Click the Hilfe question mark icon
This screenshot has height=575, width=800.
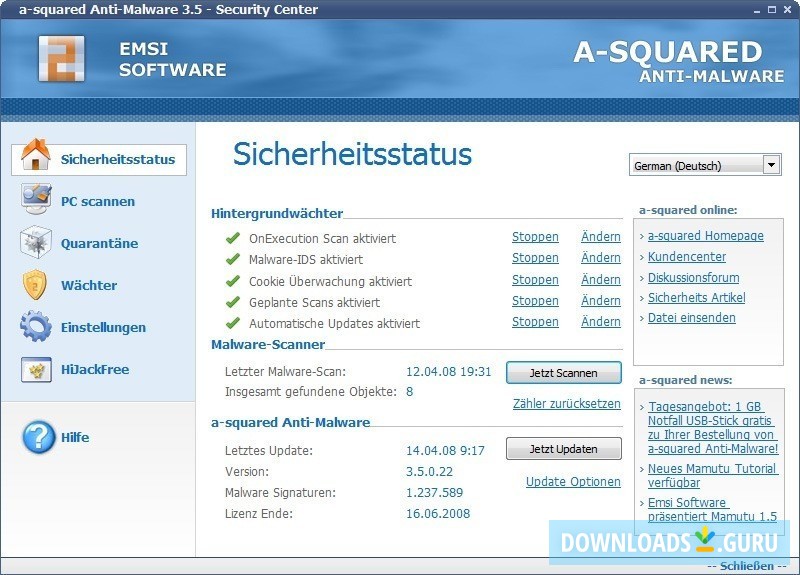click(x=38, y=437)
